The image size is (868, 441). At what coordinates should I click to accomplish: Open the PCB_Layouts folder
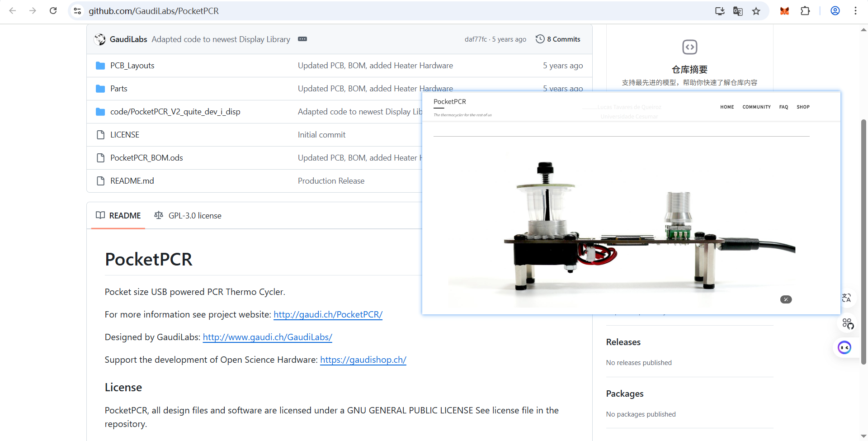click(x=132, y=66)
